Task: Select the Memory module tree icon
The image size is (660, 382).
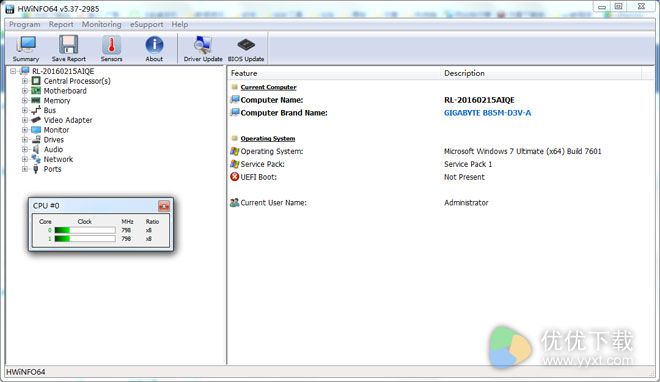Action: pyautogui.click(x=36, y=101)
